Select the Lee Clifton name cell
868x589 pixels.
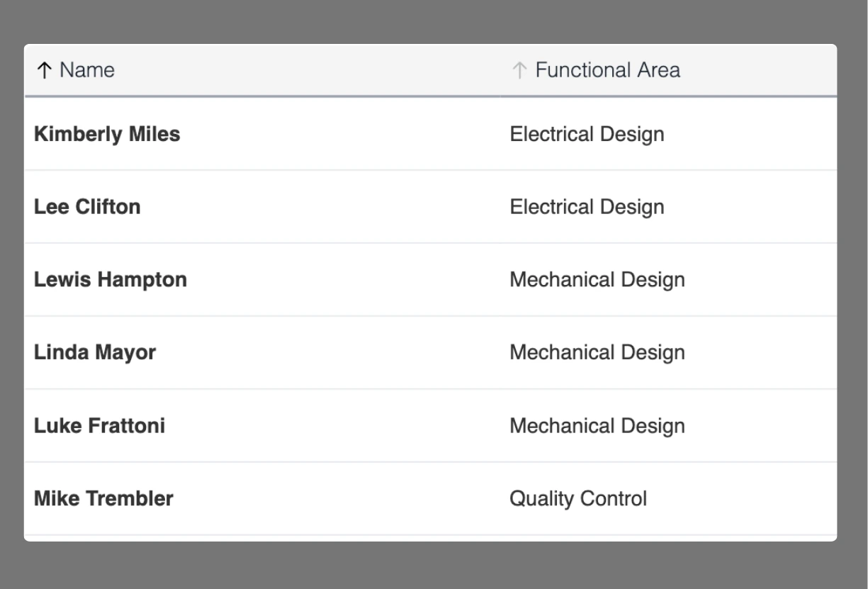click(x=87, y=207)
